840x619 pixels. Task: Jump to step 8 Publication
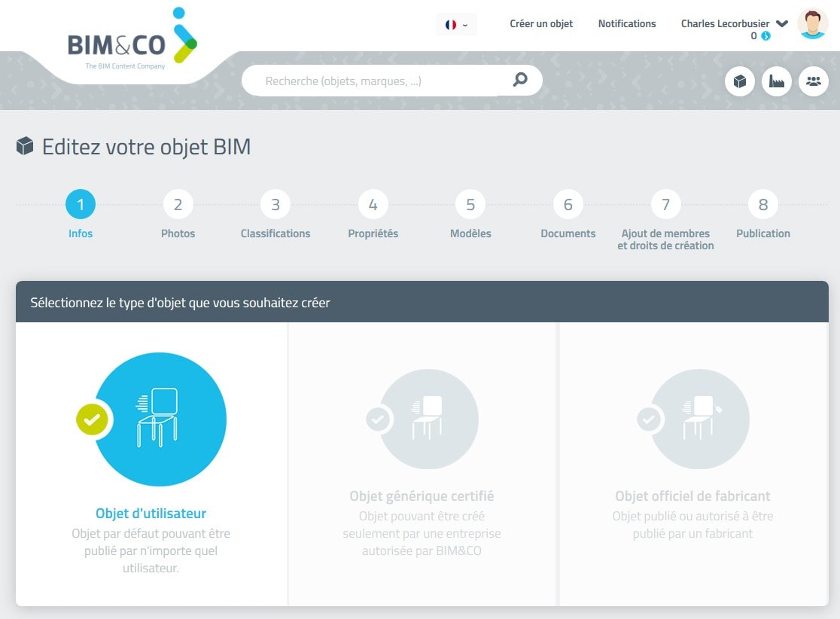pos(763,205)
